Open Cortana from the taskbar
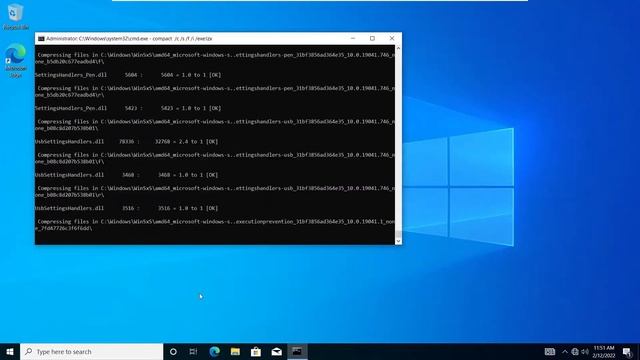 coord(173,351)
